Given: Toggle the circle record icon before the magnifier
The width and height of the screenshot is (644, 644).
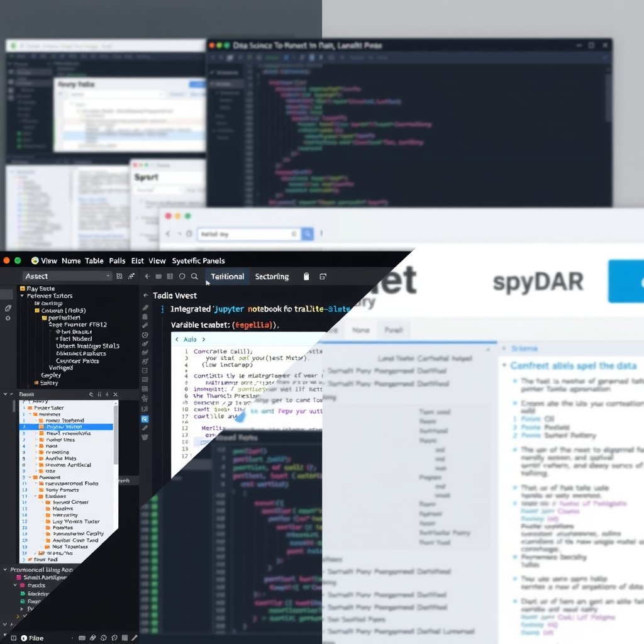Looking at the screenshot, I should coord(182,277).
